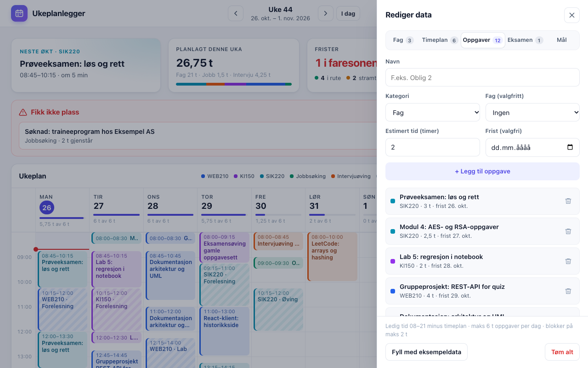Open Wednesday 08:45 Dokumentasjon arkitektur block

click(x=170, y=275)
